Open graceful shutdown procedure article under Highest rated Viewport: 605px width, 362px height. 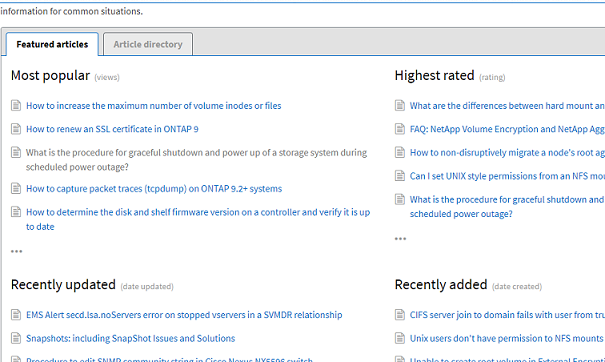point(507,206)
